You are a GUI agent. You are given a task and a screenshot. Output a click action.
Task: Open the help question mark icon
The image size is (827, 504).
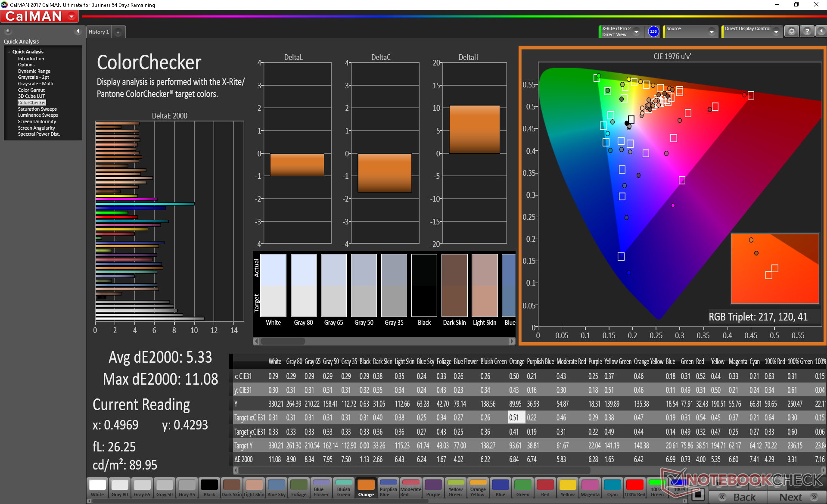[x=807, y=31]
